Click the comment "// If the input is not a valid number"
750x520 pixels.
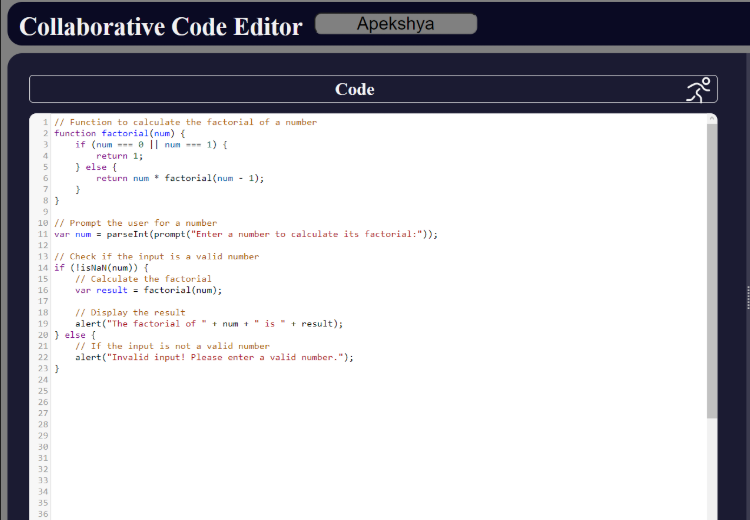coord(172,346)
